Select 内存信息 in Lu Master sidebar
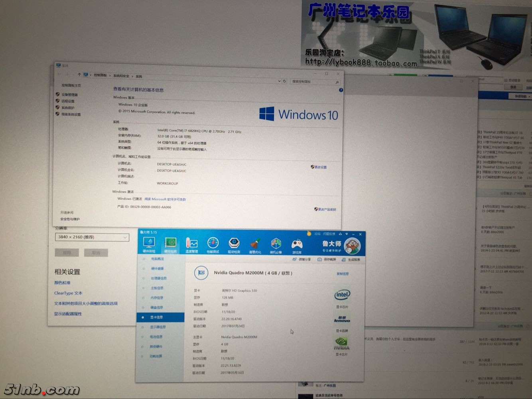Viewport: 532px width, 399px height. click(x=157, y=298)
